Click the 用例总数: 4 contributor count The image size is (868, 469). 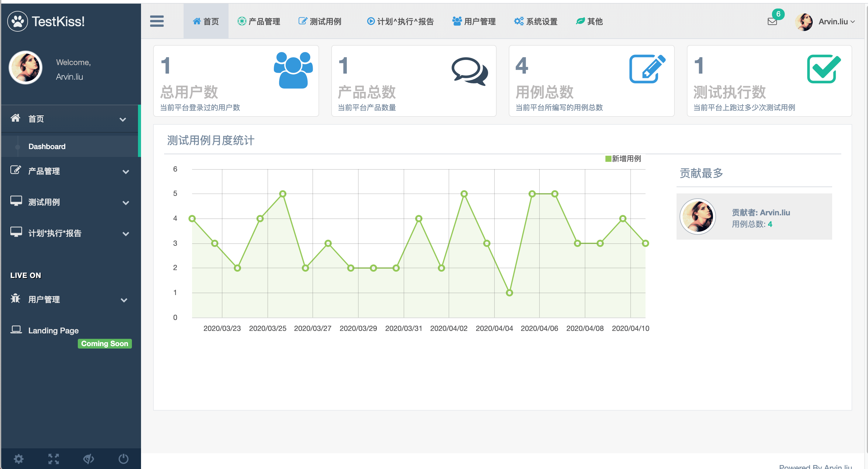pos(752,224)
